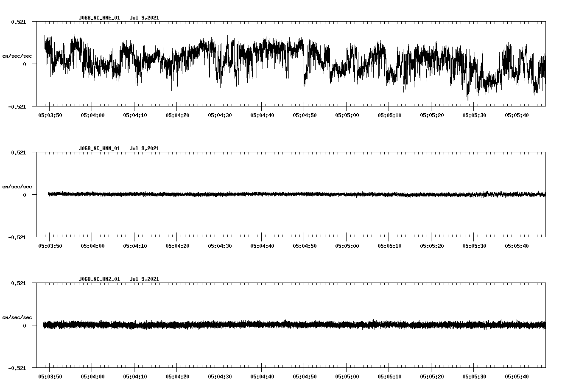Click the 05:03:50 tick label under the HNE plot
576x392 pixels.
[50, 115]
